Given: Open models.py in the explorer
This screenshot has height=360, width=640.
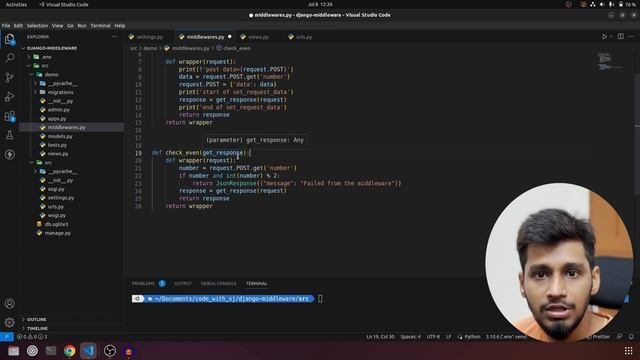Looking at the screenshot, I should 60,136.
